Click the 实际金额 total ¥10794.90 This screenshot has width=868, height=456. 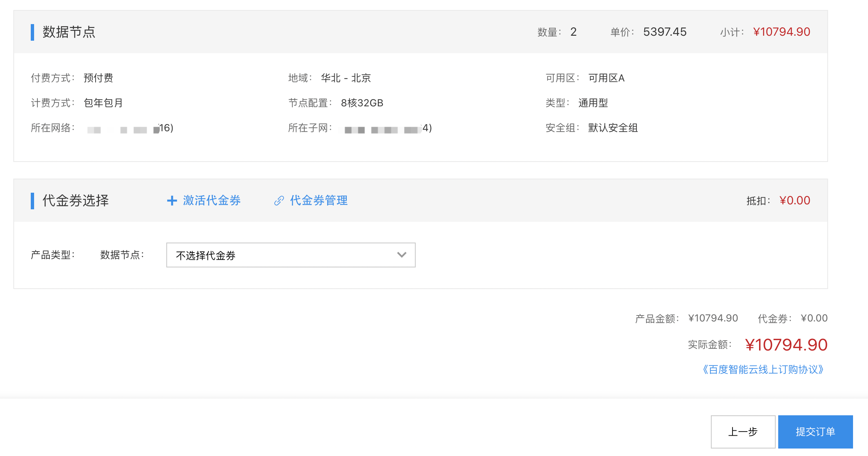[786, 345]
